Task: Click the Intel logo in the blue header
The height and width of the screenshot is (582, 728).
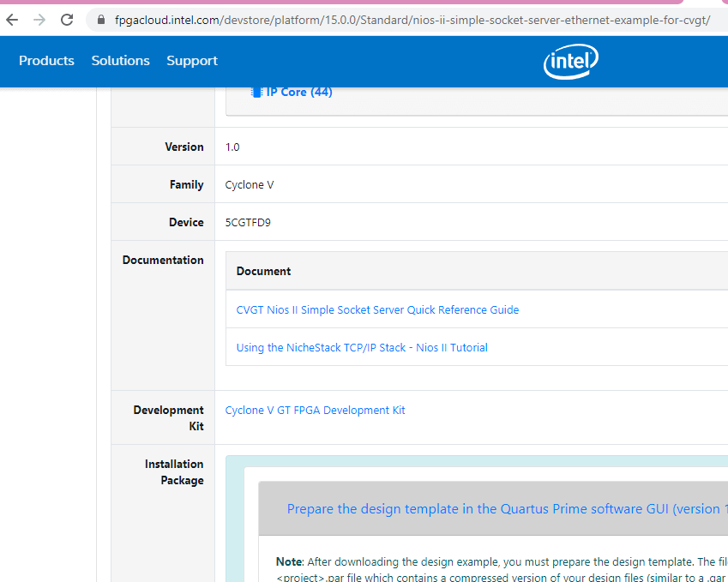Action: tap(570, 62)
